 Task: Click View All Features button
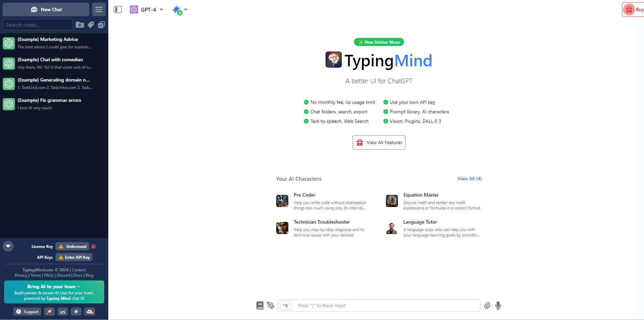coord(378,142)
